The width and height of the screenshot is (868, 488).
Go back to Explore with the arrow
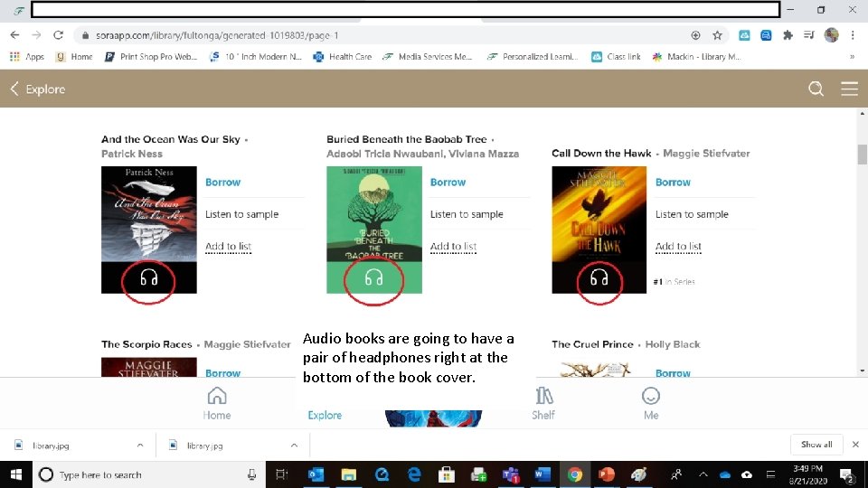(x=14, y=89)
